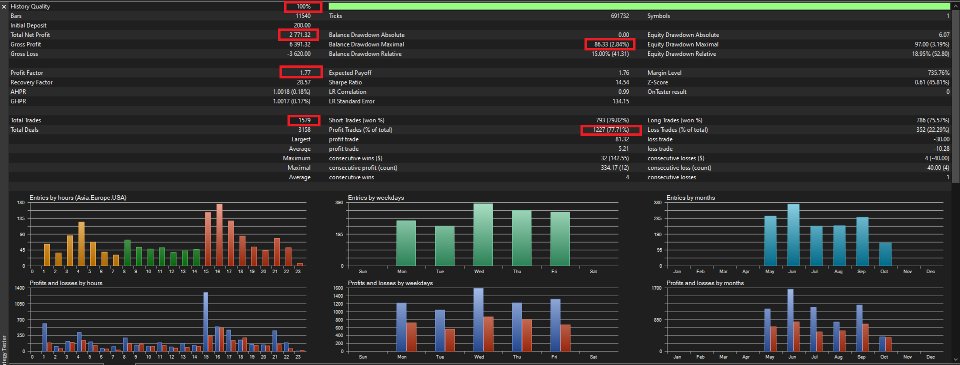This screenshot has width=960, height=365.
Task: Select the GHPR value 1.0017 (0.17%)
Action: (x=291, y=101)
